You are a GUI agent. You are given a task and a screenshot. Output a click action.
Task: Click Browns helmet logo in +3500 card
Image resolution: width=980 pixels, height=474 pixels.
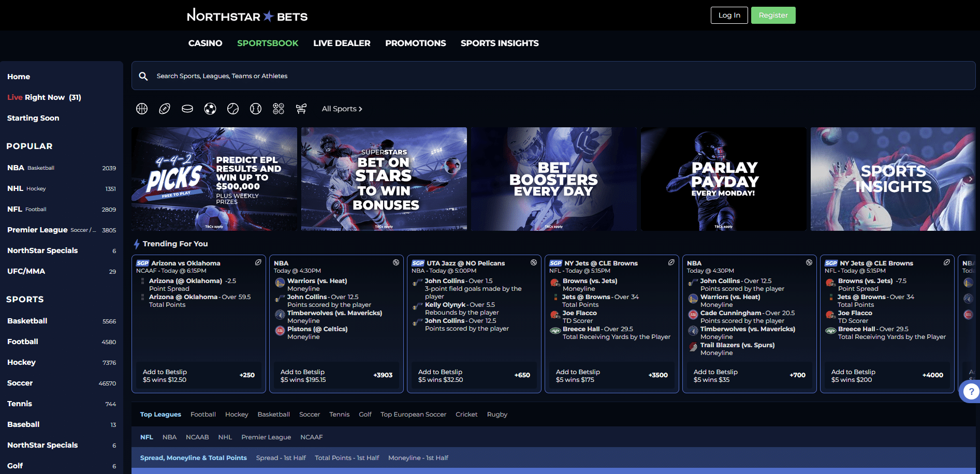click(x=555, y=283)
